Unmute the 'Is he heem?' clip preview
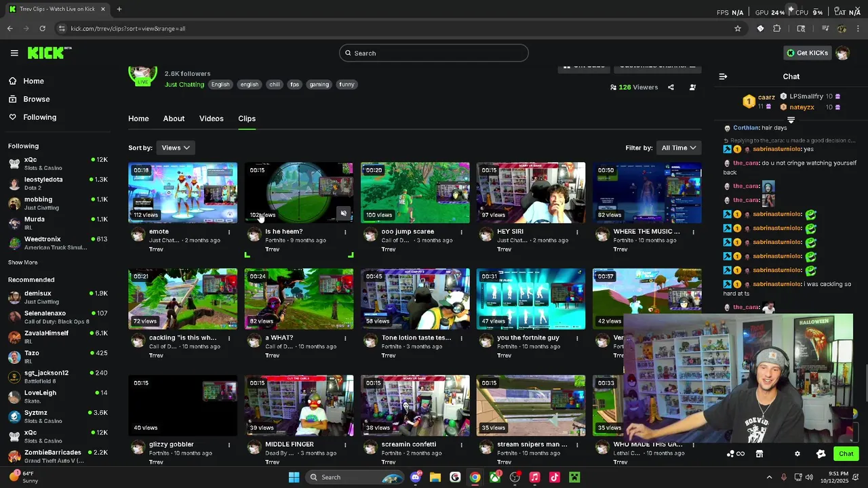 pyautogui.click(x=344, y=213)
